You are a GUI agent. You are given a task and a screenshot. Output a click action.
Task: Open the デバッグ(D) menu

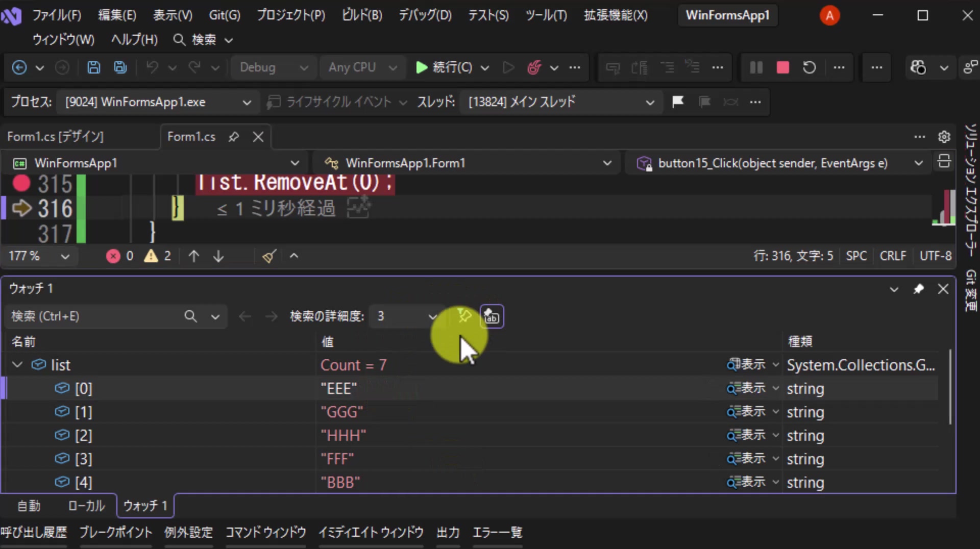pos(425,15)
